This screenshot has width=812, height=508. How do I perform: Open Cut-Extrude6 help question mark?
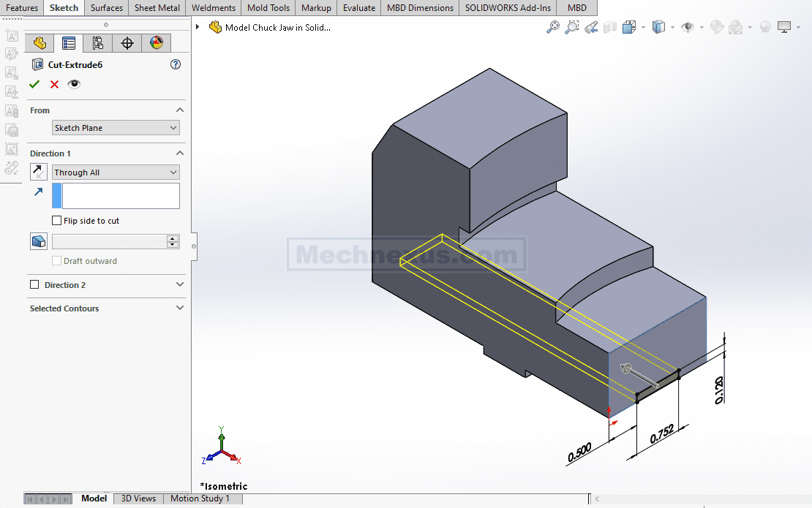tap(176, 64)
